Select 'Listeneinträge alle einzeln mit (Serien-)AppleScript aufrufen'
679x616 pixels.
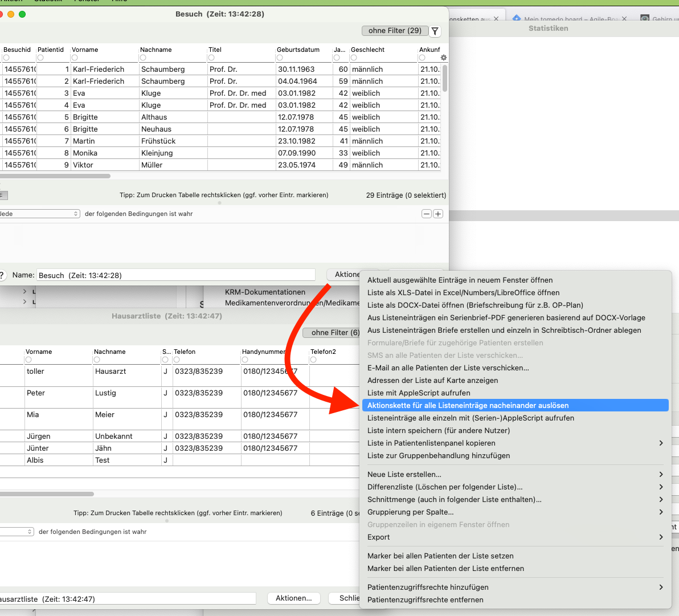[x=515, y=418]
